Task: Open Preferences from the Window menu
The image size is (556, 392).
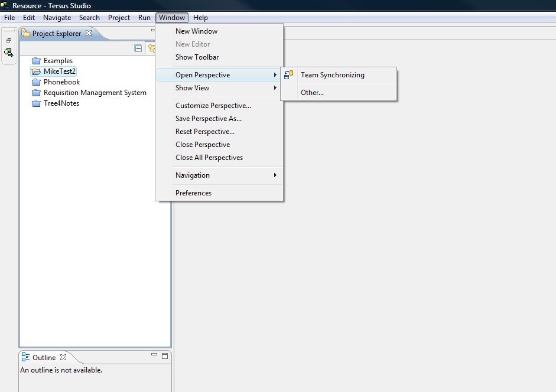Action: 193,193
